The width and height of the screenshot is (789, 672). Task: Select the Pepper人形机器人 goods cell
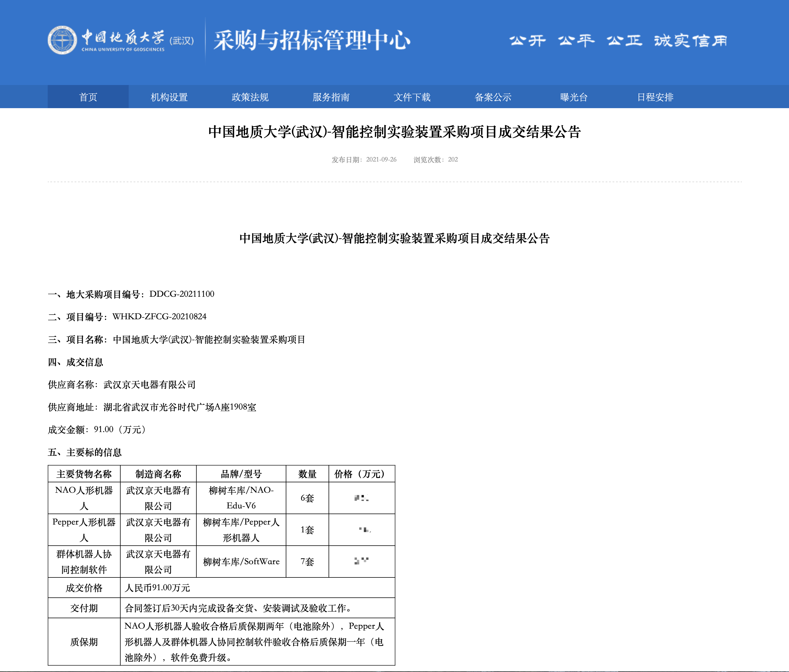coord(84,530)
